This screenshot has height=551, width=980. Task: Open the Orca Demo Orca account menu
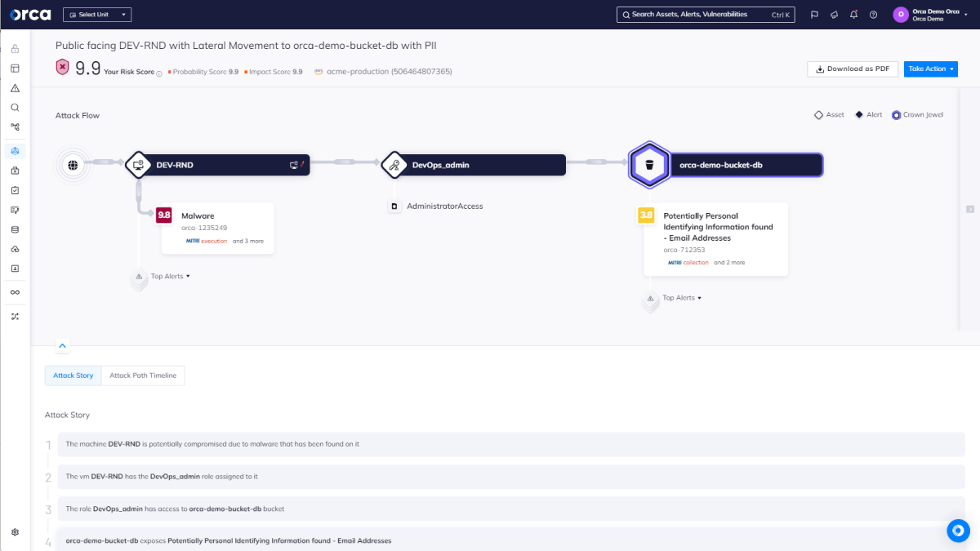pyautogui.click(x=929, y=15)
